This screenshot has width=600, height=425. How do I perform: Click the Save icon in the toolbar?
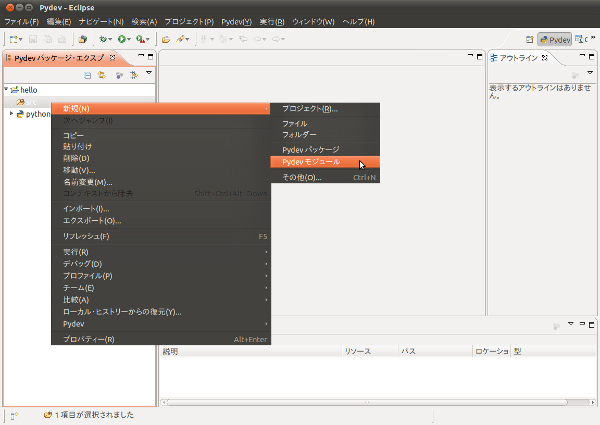point(33,39)
